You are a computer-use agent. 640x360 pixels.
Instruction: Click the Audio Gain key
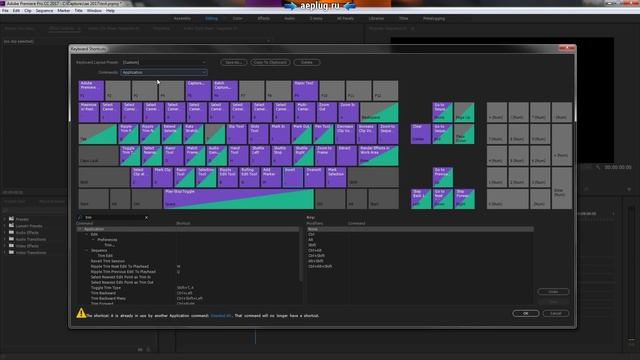click(x=217, y=156)
